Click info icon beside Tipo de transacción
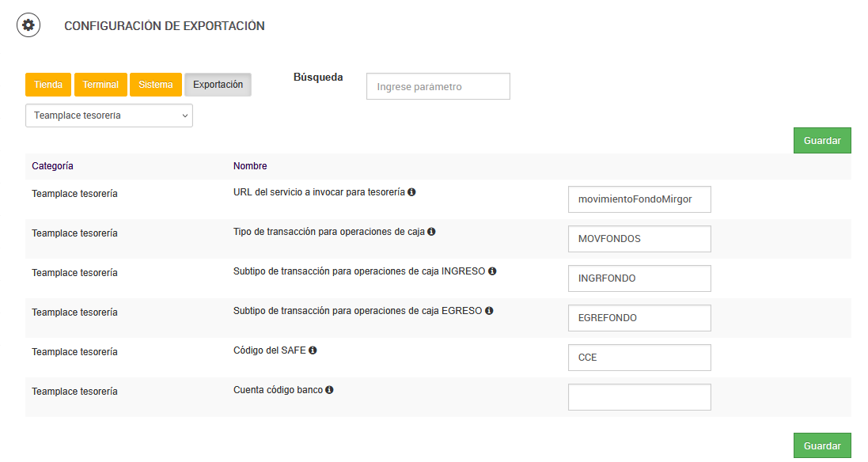This screenshot has width=868, height=462. [431, 232]
